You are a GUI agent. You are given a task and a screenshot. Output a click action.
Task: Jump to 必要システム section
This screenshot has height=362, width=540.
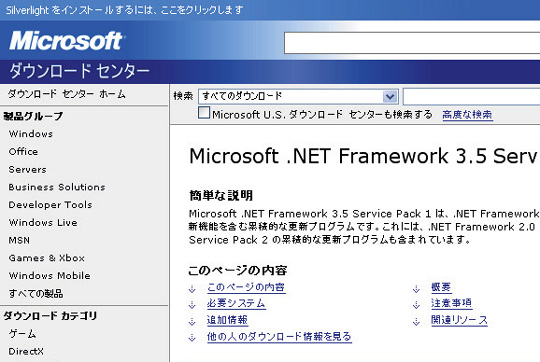point(236,303)
